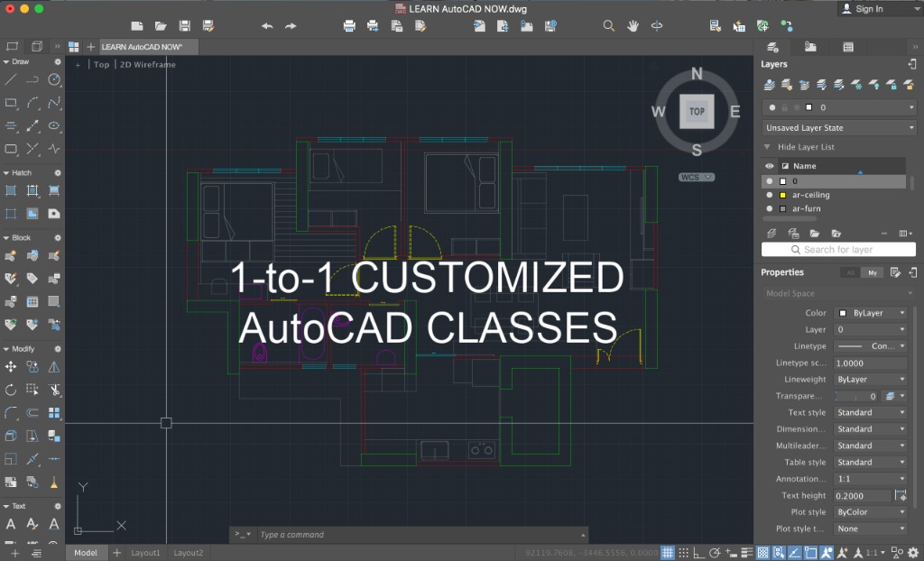924x561 pixels.
Task: Click the Transparency slider in Properties
Action: [x=857, y=396]
